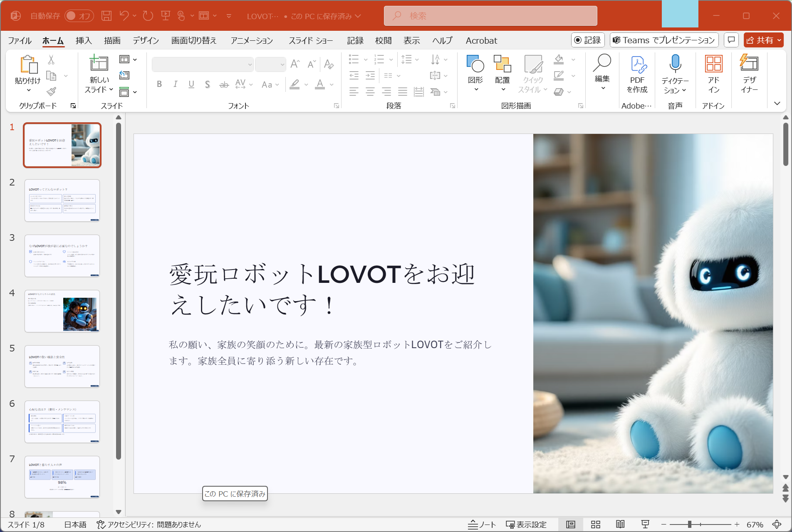Toggle Italic formatting
The image size is (792, 532).
(x=175, y=84)
